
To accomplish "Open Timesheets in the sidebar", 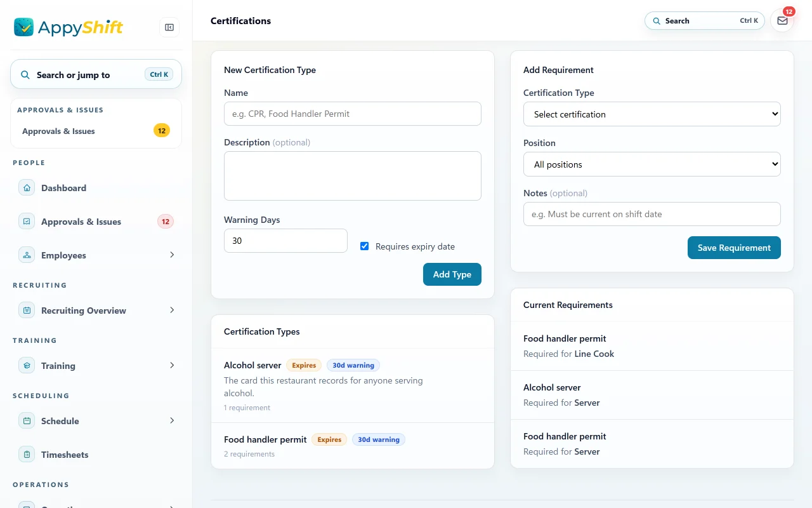I will pos(96,455).
